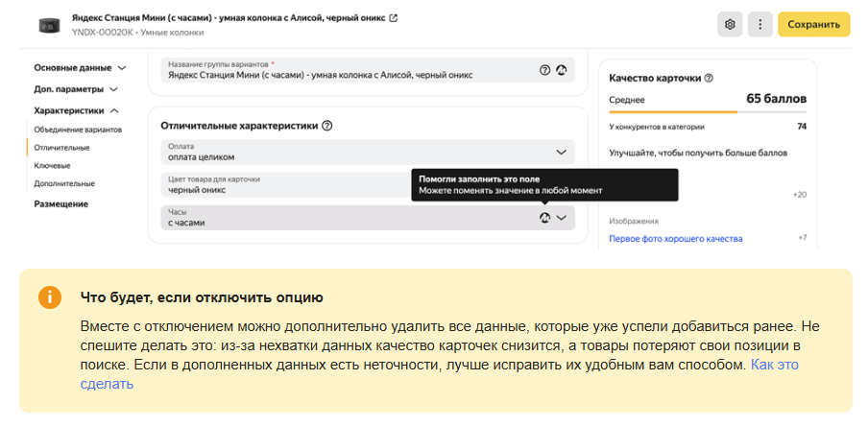
Task: Select Ключевые in the sidebar
Action: pyautogui.click(x=52, y=165)
